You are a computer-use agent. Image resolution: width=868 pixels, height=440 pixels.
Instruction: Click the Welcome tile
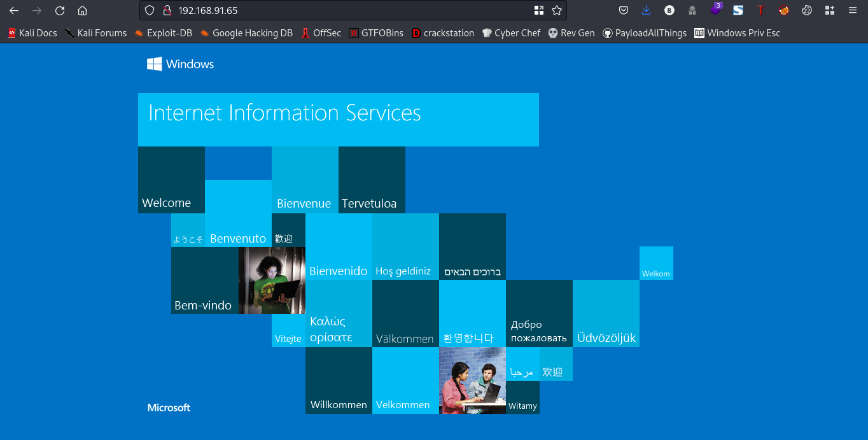(x=171, y=180)
